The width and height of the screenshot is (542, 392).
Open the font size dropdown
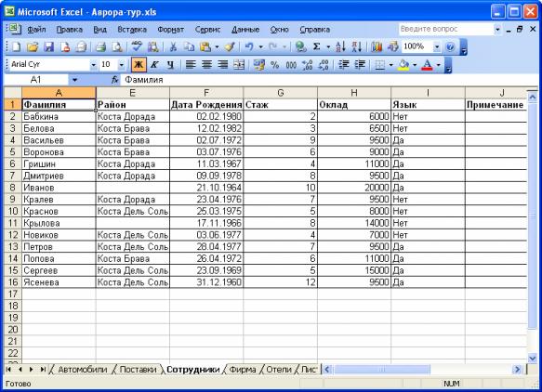point(122,65)
